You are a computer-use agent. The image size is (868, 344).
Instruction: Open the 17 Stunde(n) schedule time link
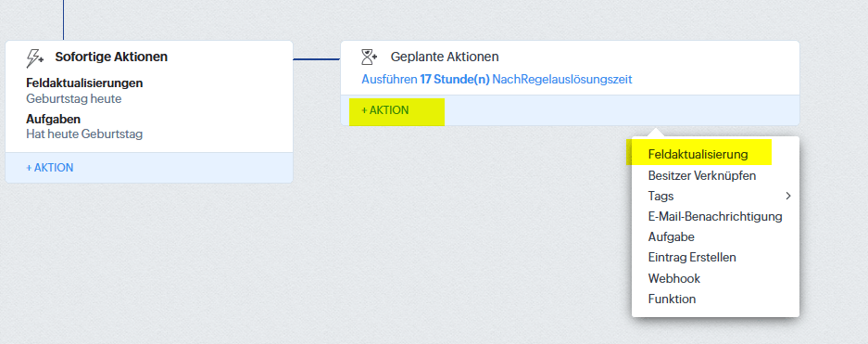[455, 80]
